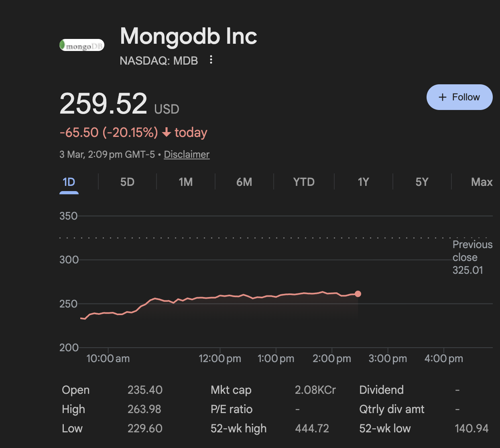Screen dimensions: 500x448
Task: Switch to the 1M chart view
Action: tap(185, 182)
